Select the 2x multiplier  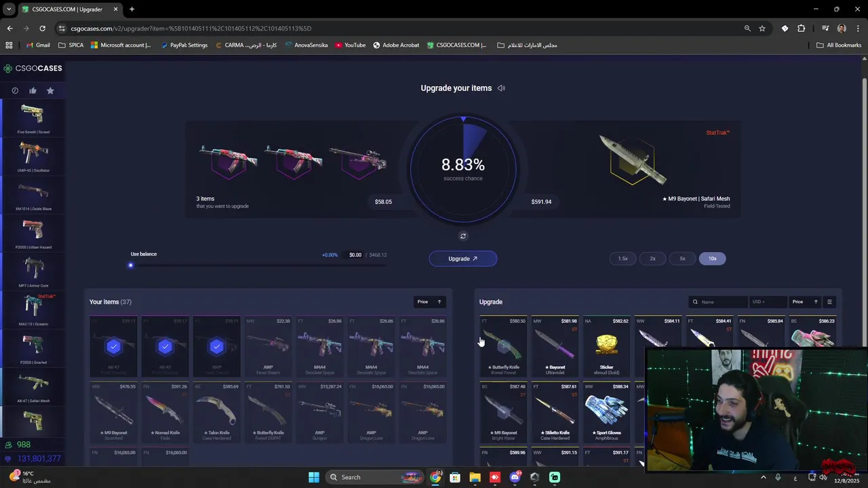pyautogui.click(x=652, y=258)
